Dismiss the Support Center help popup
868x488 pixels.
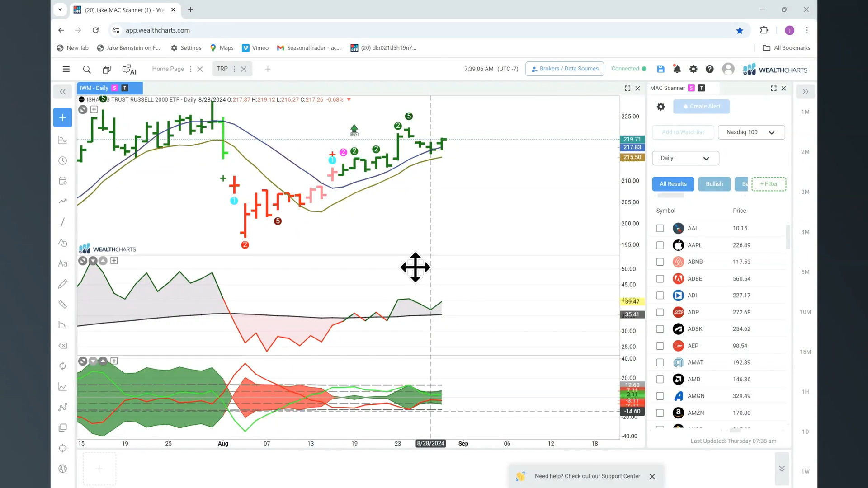(x=652, y=476)
